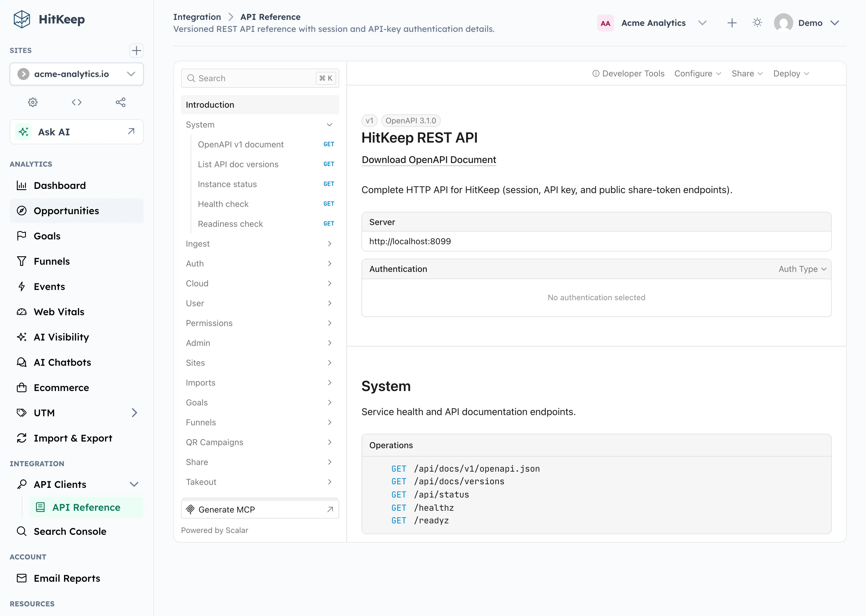Viewport: 866px width, 616px height.
Task: Expand the Admin section
Action: click(260, 343)
